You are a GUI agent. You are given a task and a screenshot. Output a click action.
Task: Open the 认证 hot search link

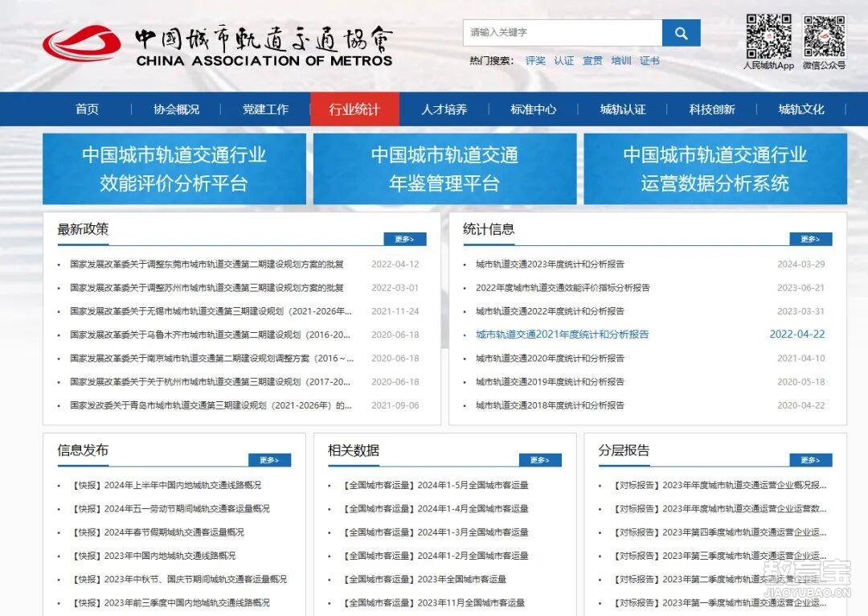point(563,60)
